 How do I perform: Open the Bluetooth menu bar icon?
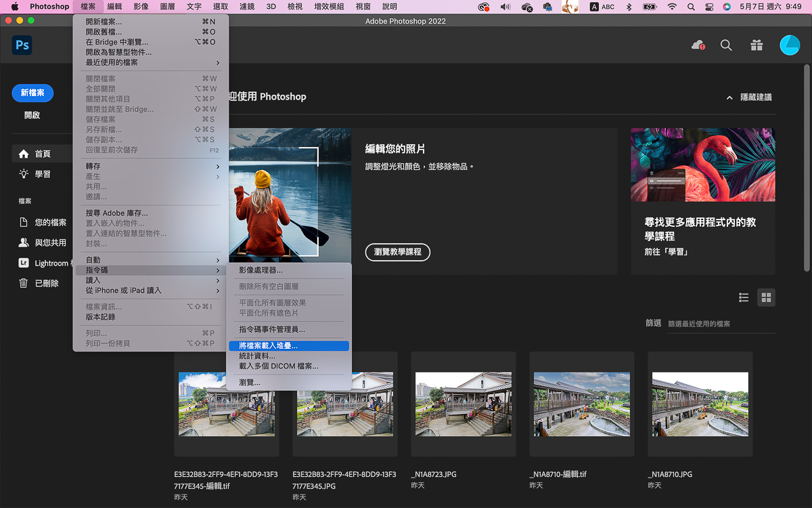click(629, 7)
